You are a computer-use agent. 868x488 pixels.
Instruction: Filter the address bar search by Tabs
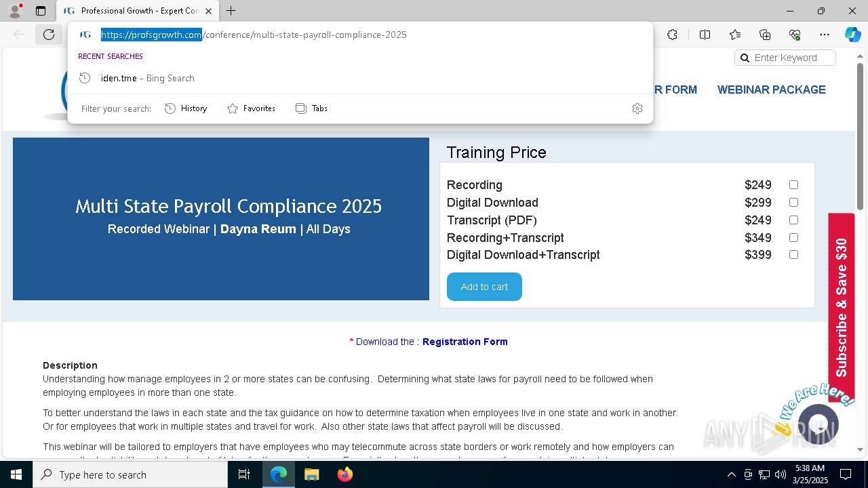pyautogui.click(x=311, y=108)
